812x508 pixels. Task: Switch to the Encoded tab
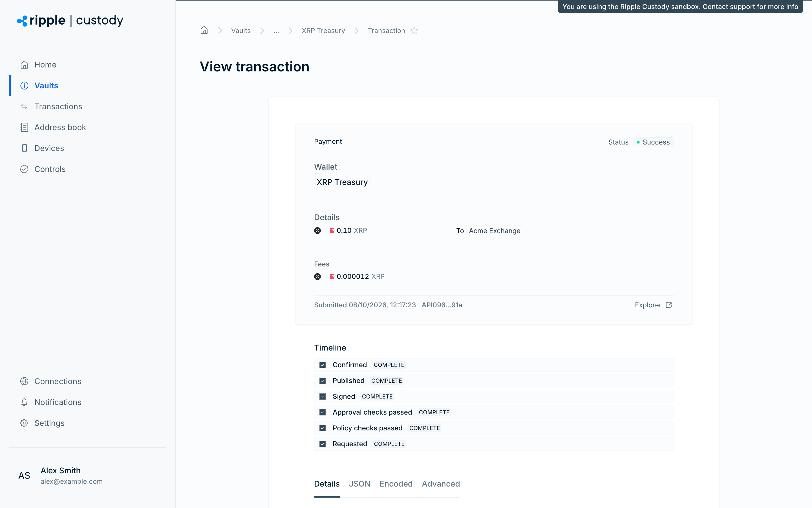396,483
